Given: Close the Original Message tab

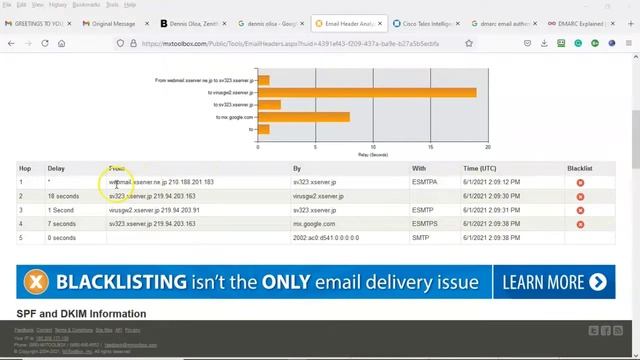Looking at the screenshot, I should coord(147,24).
